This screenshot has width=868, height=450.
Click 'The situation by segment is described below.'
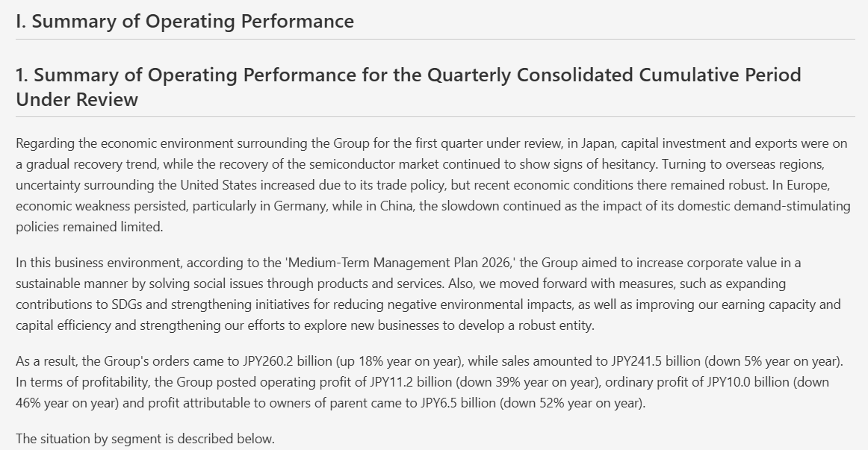pyautogui.click(x=145, y=439)
